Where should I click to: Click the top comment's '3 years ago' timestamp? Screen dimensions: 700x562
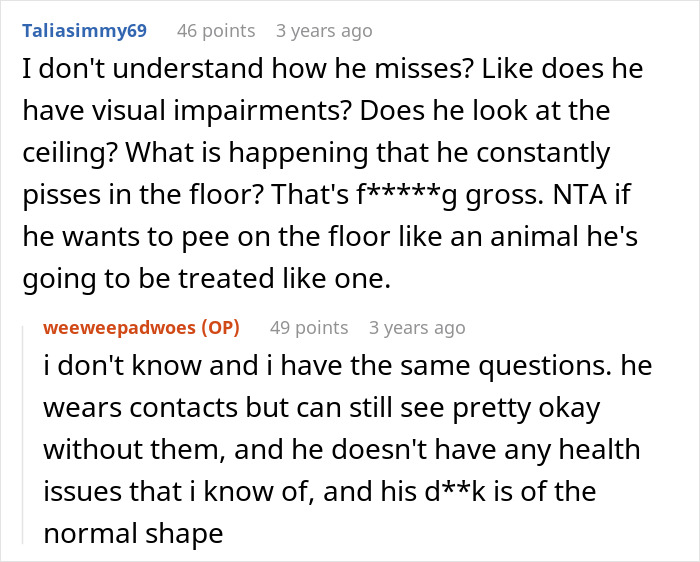tap(322, 30)
